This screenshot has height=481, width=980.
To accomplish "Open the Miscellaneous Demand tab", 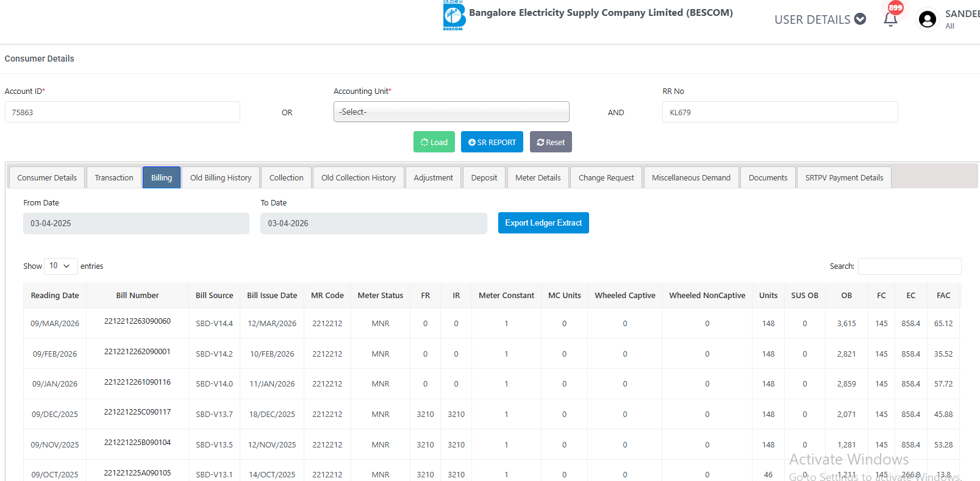I will coord(690,177).
